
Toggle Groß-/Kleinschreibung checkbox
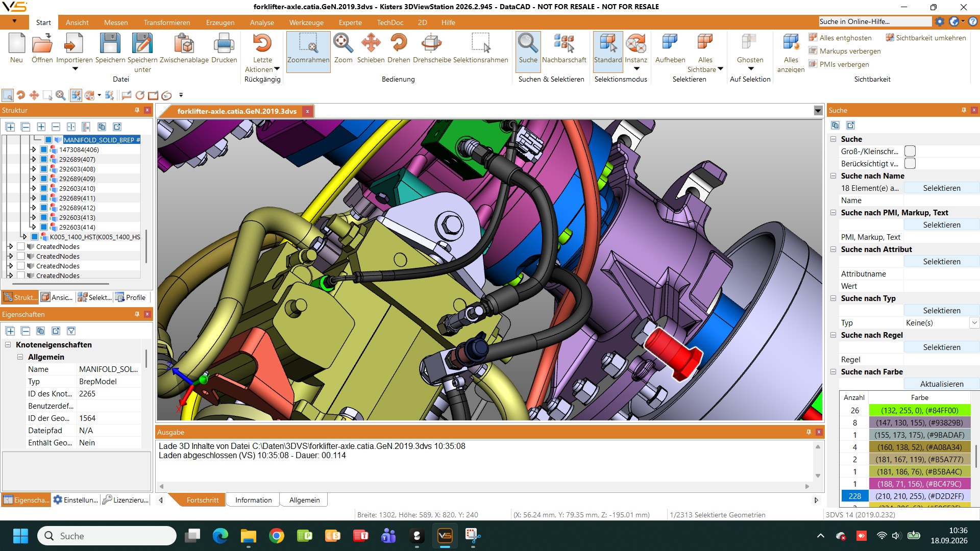click(x=910, y=152)
